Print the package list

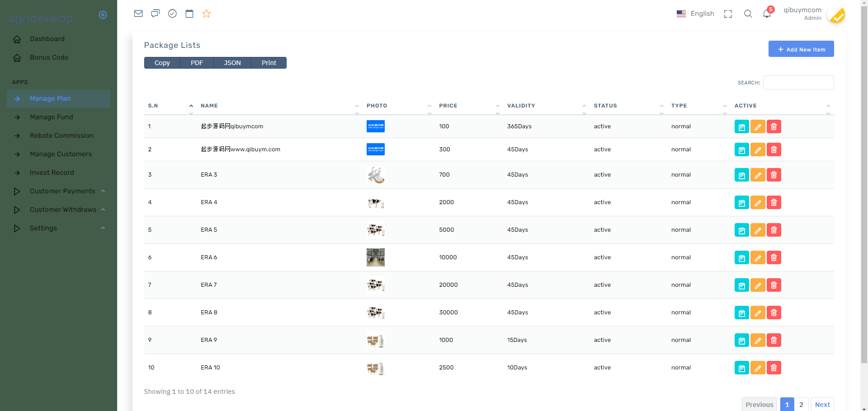269,63
